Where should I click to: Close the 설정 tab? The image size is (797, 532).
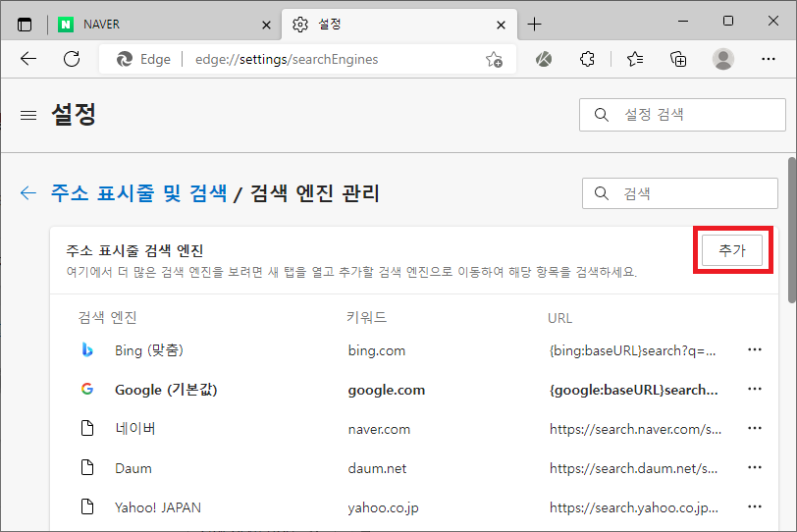click(x=501, y=25)
